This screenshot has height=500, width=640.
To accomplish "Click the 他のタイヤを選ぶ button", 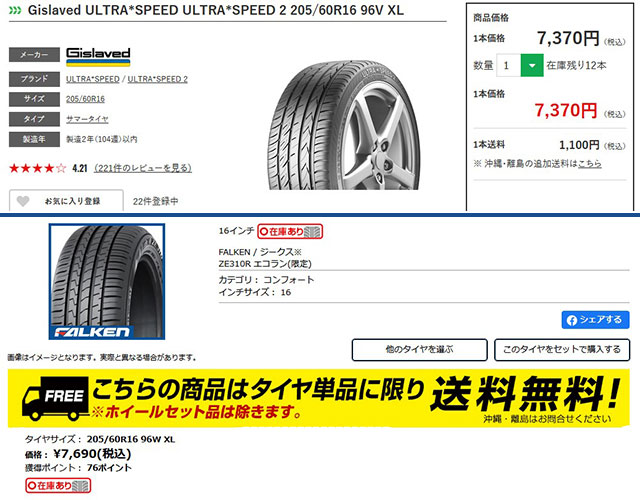I will point(420,349).
